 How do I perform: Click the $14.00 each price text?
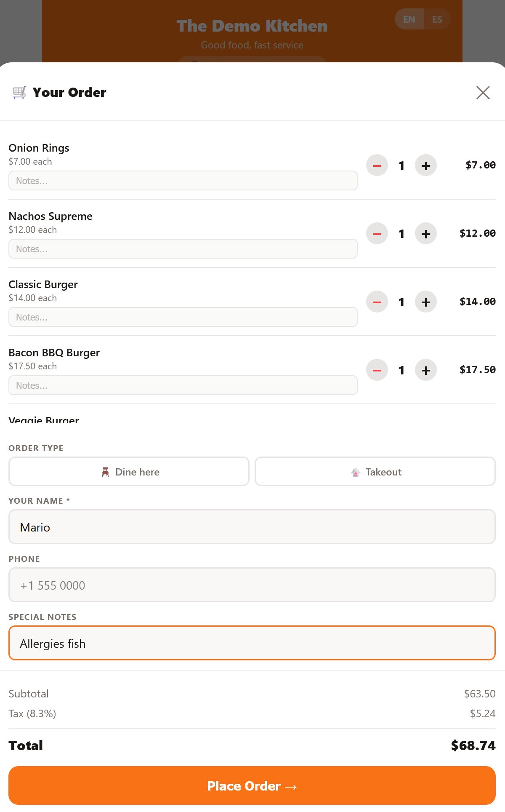click(x=32, y=298)
